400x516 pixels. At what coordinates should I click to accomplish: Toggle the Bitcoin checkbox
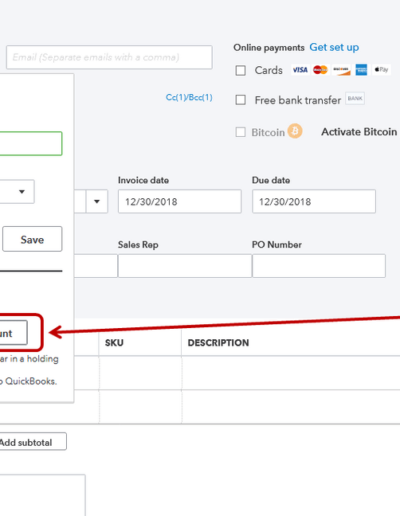241,132
